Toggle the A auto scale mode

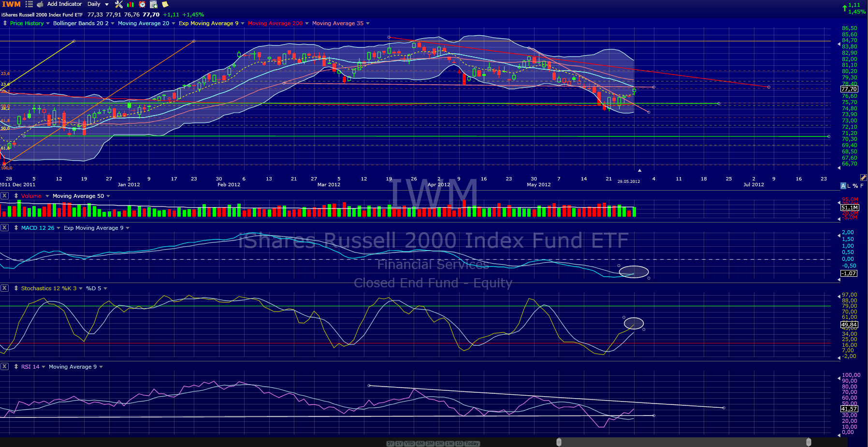[x=843, y=186]
